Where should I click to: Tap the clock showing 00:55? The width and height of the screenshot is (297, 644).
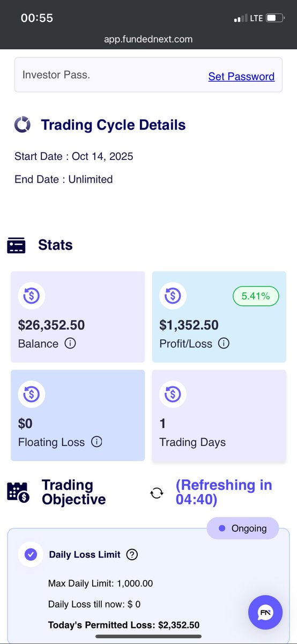click(x=37, y=18)
